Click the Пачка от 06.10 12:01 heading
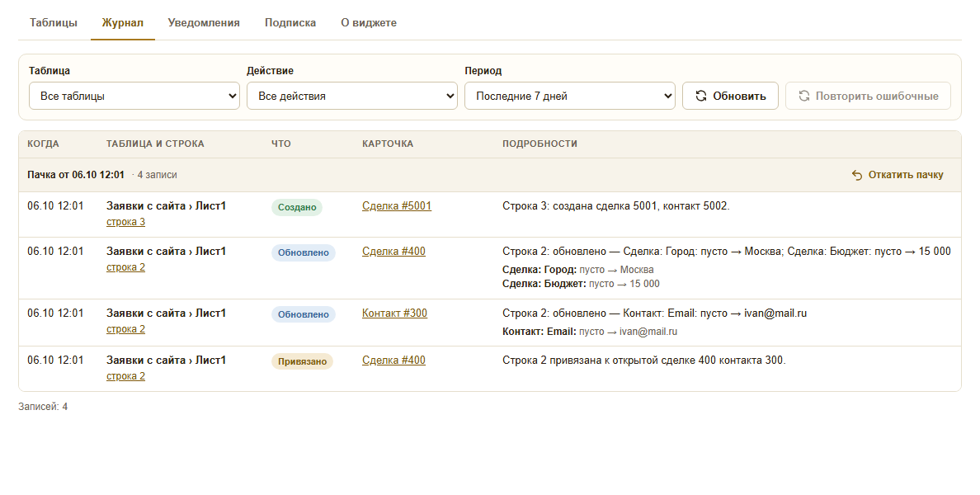The width and height of the screenshot is (980, 495). pyautogui.click(x=76, y=175)
